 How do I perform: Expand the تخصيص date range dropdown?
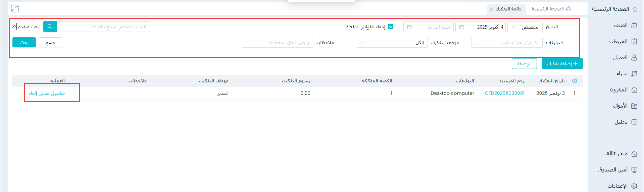tap(525, 27)
